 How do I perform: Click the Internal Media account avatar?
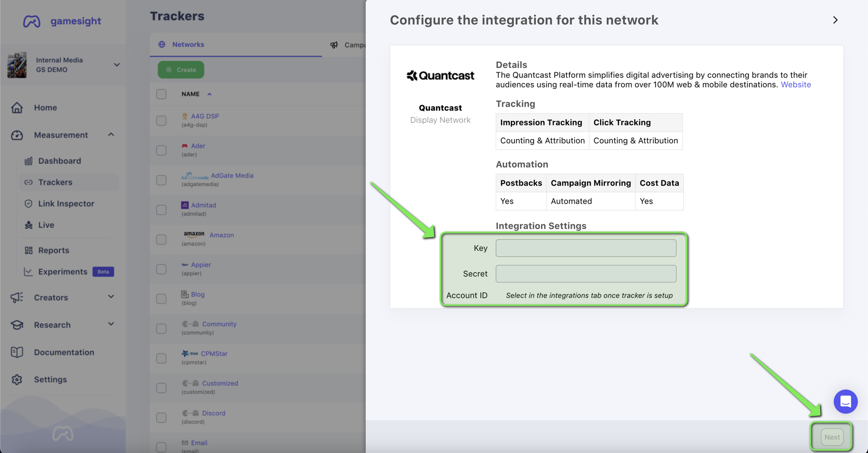point(17,65)
